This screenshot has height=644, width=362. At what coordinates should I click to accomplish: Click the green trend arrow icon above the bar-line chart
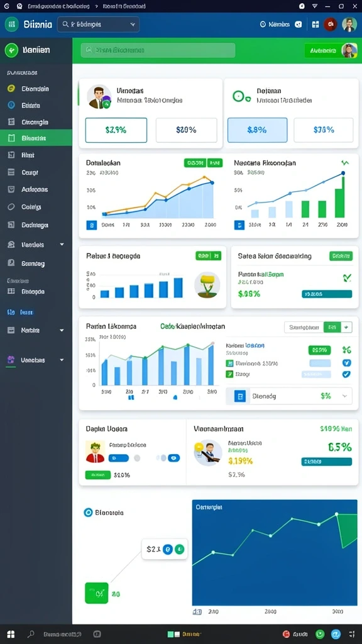pos(345,163)
